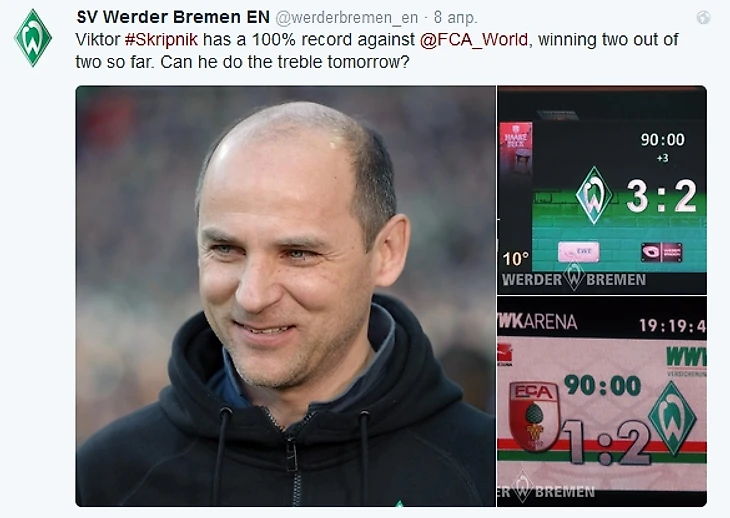Click the tweet date 8 апр.
The height and width of the screenshot is (518, 730).
455,18
